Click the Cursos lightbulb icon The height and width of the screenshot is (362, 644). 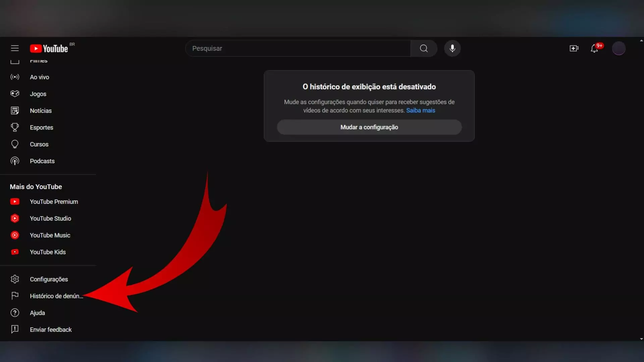[x=15, y=144]
